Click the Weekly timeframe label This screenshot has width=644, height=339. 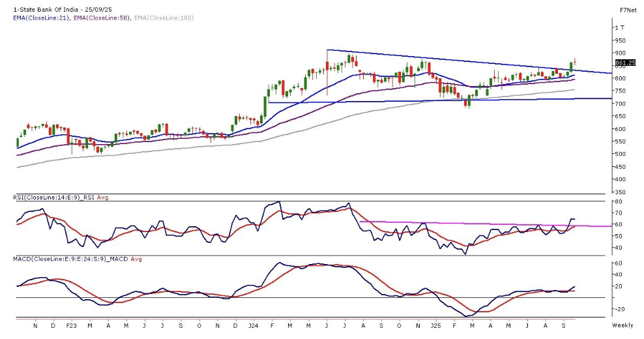(622, 324)
